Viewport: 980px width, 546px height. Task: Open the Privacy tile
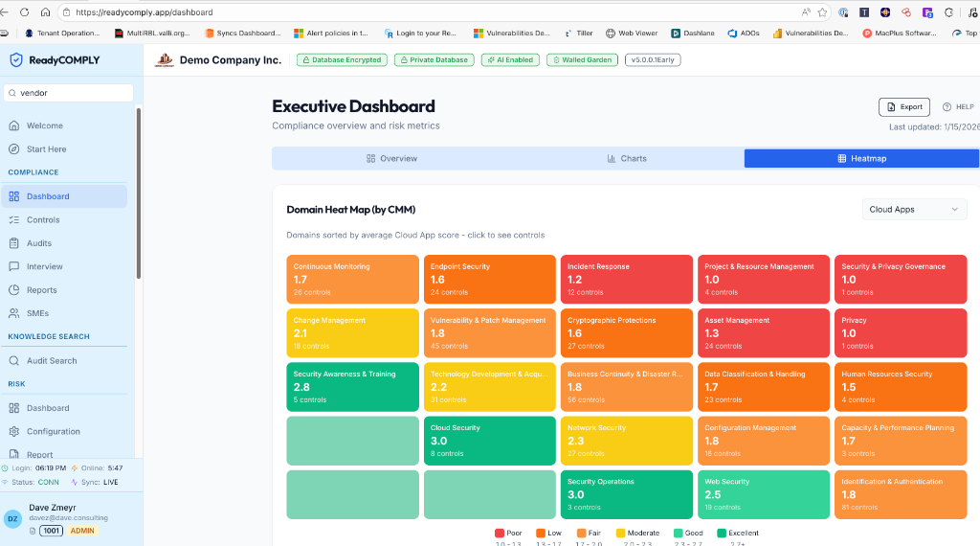901,332
